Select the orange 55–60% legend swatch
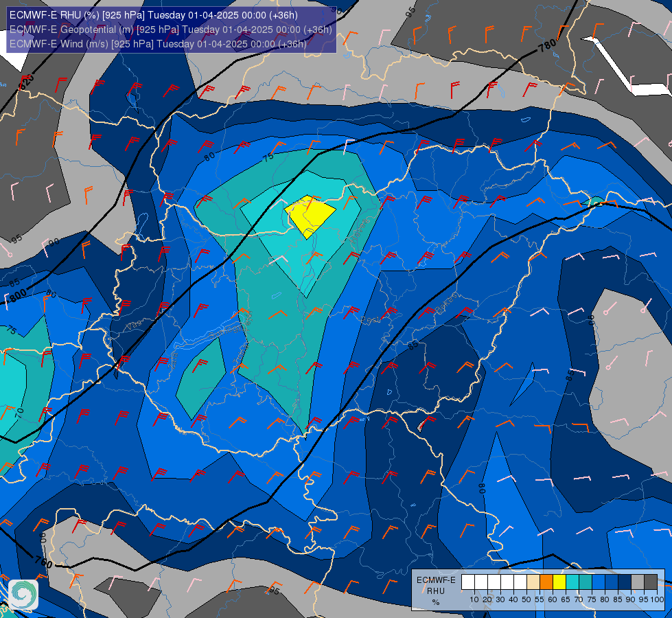Screen dimensions: 672x618 pyautogui.click(x=546, y=582)
